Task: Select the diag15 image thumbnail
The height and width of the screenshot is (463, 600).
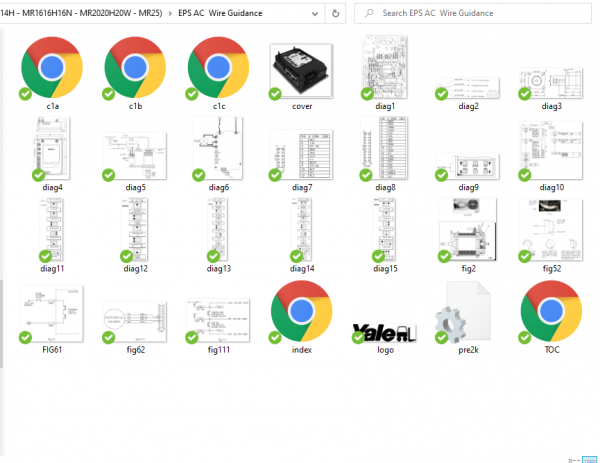Action: tap(385, 229)
